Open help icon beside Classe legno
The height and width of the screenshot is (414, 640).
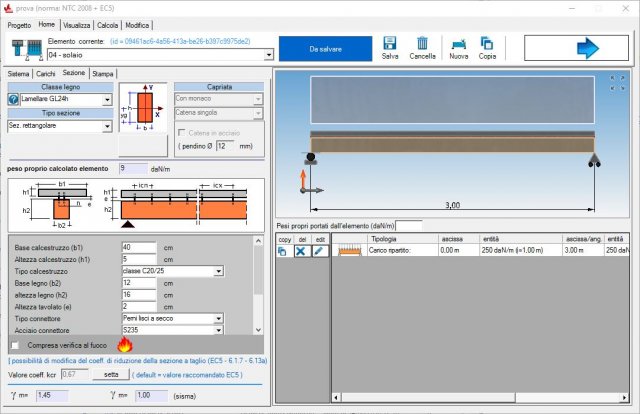coord(13,100)
